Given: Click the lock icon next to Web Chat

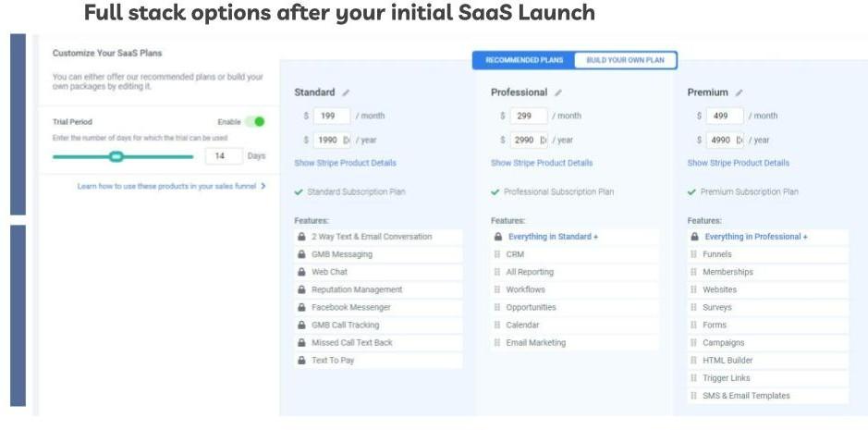Looking at the screenshot, I should [301, 272].
